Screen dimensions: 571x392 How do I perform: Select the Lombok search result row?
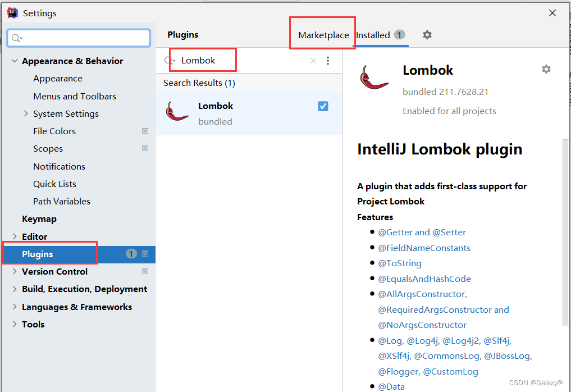pos(249,113)
